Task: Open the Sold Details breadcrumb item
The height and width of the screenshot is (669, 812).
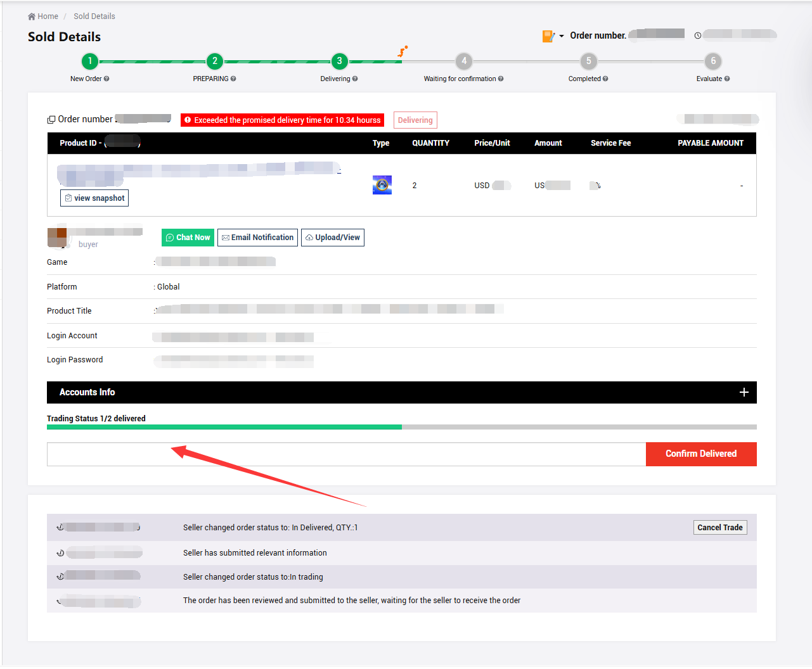Action: pyautogui.click(x=94, y=16)
